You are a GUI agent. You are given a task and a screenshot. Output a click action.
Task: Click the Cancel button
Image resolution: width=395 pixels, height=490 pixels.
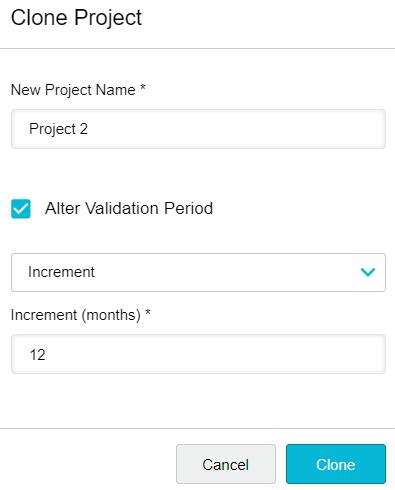pos(226,464)
